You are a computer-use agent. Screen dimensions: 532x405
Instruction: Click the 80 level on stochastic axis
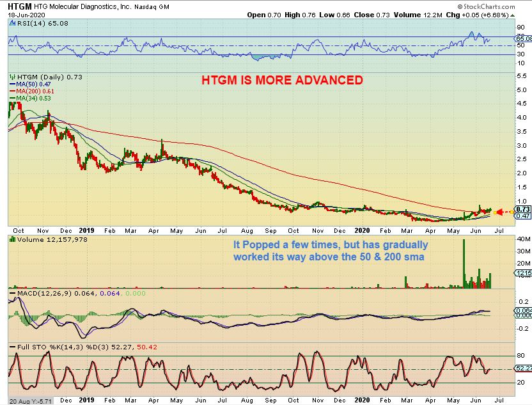pos(520,356)
